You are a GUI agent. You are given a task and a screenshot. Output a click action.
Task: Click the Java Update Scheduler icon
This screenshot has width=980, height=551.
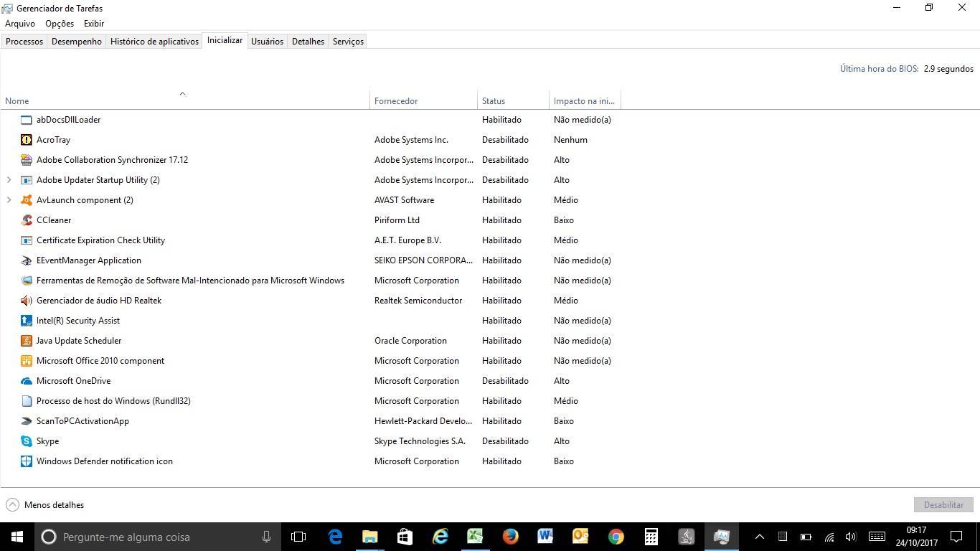point(27,341)
